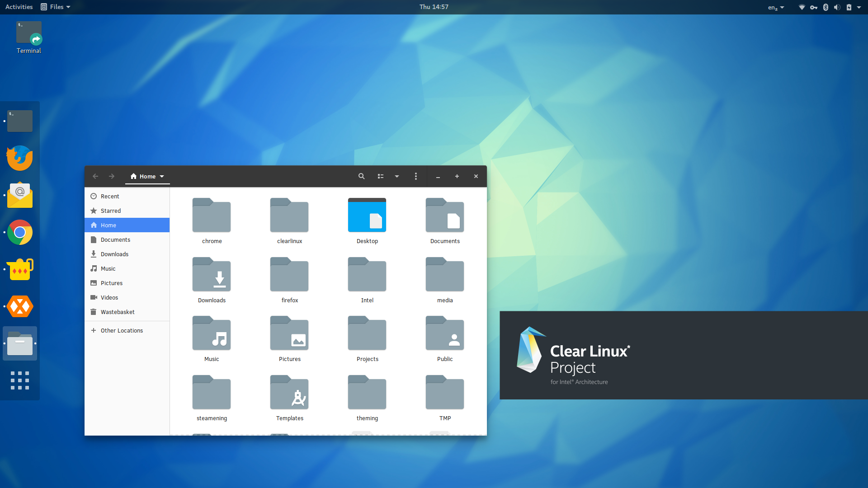Image resolution: width=868 pixels, height=488 pixels.
Task: Click the battery status icon
Action: pyautogui.click(x=849, y=7)
